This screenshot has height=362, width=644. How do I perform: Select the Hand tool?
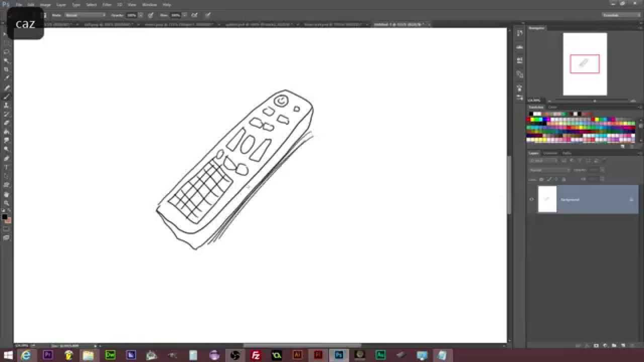pyautogui.click(x=7, y=194)
